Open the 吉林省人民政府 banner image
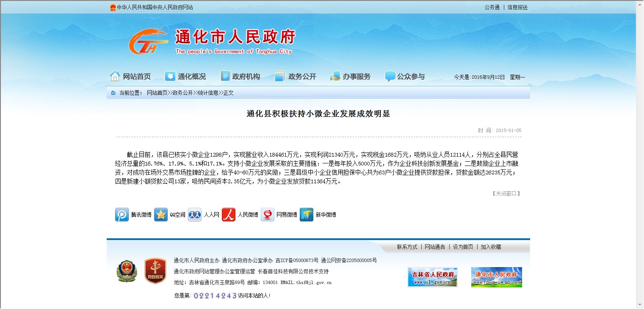 coord(432,277)
